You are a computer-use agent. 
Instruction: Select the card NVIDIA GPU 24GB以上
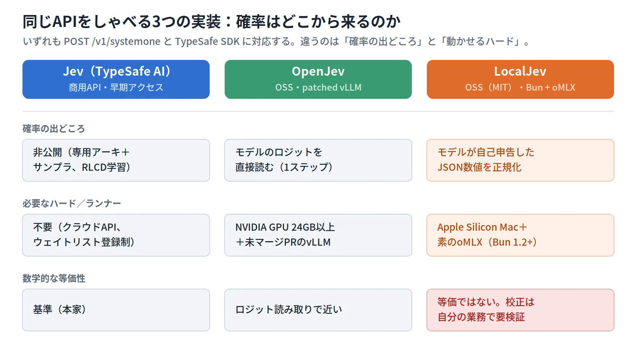click(x=318, y=235)
